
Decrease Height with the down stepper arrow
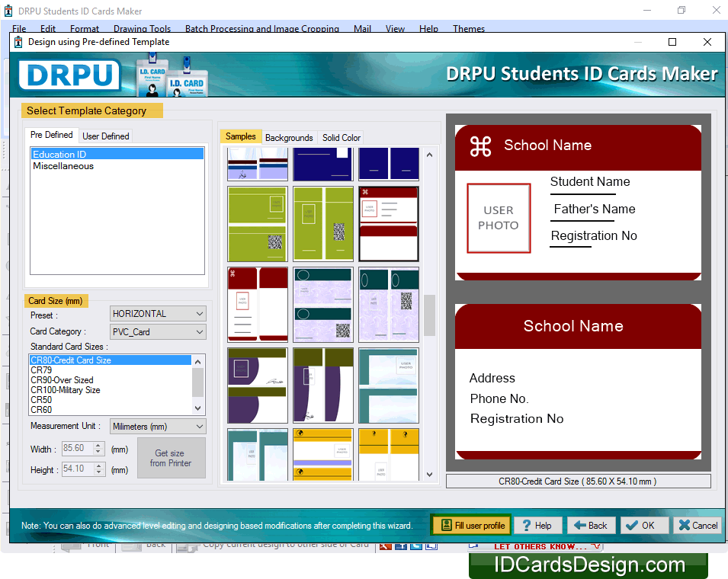98,472
